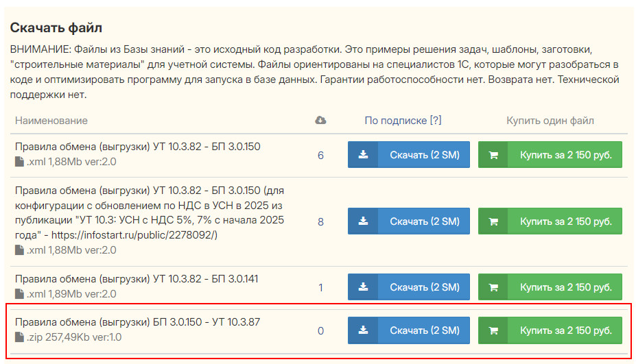Click download count 1 for БП 3.0.141
Screen dimensions: 636x364
[x=320, y=288]
